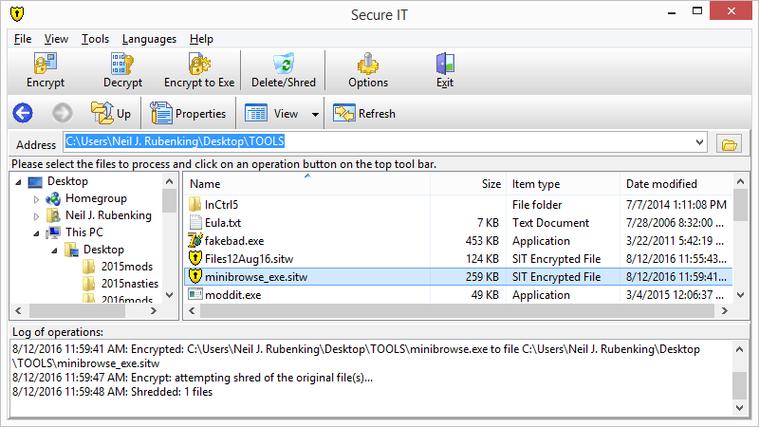759x427 pixels.
Task: Click the Homegroup icon in the tree
Action: pyautogui.click(x=53, y=198)
